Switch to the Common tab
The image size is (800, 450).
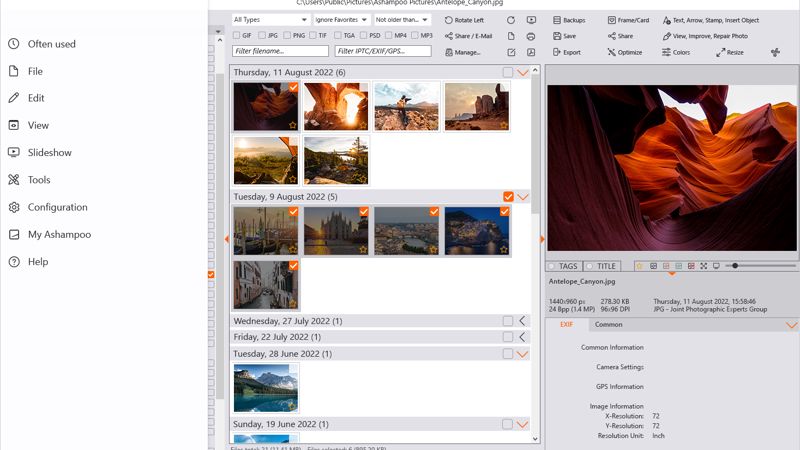tap(608, 324)
